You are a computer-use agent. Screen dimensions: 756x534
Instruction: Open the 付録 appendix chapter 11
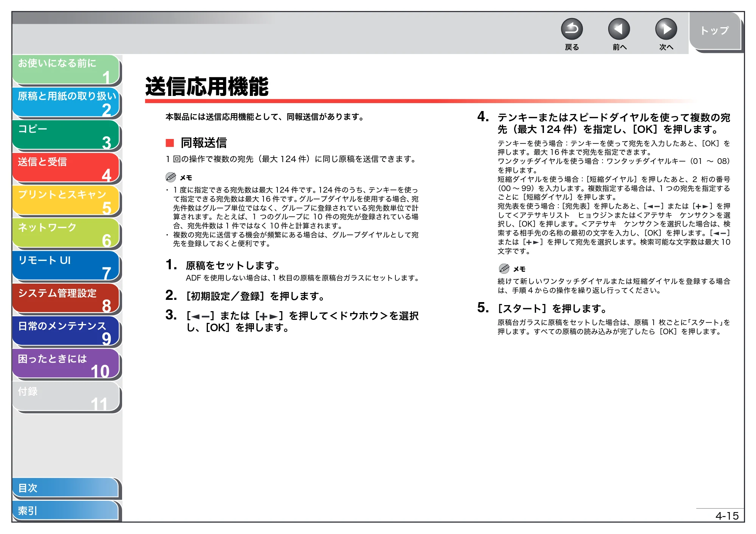(66, 397)
